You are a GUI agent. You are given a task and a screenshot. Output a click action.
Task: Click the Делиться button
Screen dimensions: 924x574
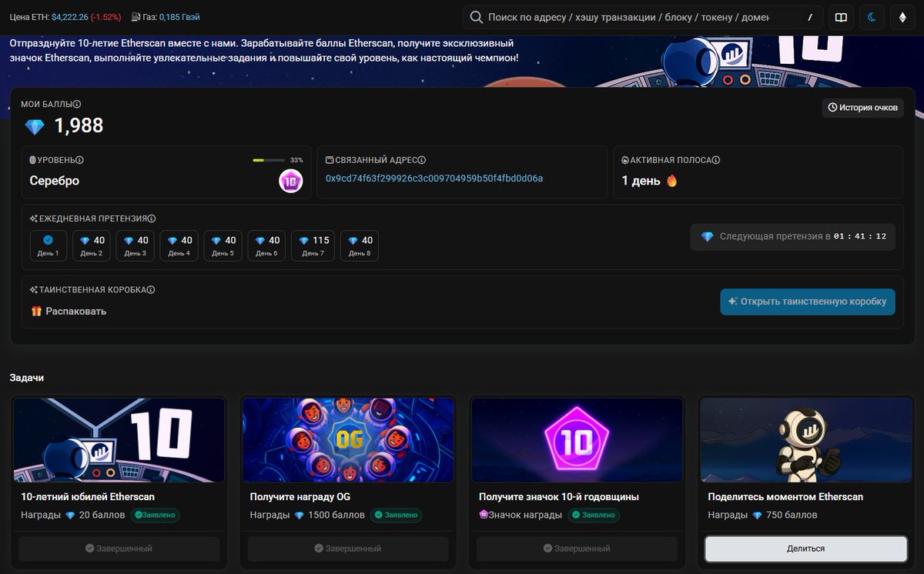coord(805,549)
